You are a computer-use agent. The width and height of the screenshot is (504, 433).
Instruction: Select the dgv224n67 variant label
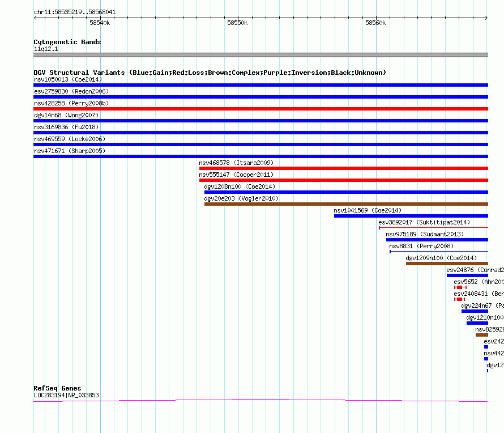coord(482,305)
